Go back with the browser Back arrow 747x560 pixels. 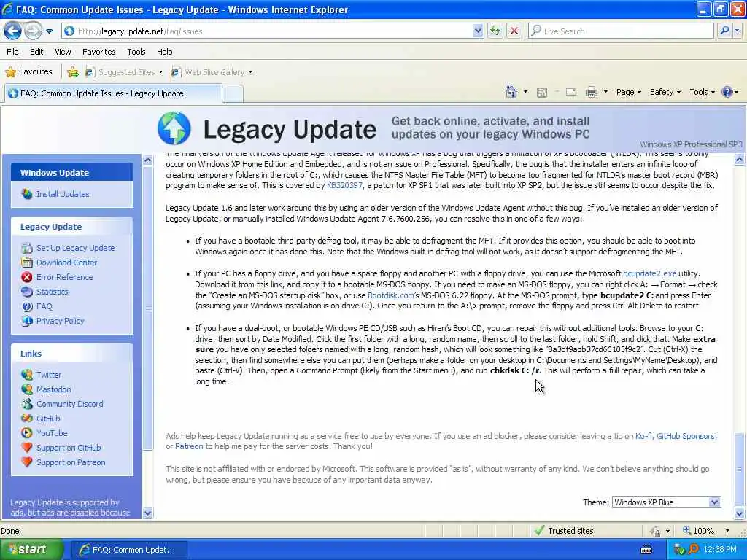click(x=13, y=31)
